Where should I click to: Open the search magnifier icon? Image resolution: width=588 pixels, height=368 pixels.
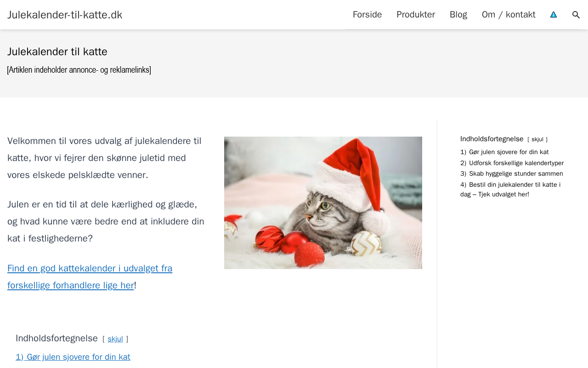576,15
